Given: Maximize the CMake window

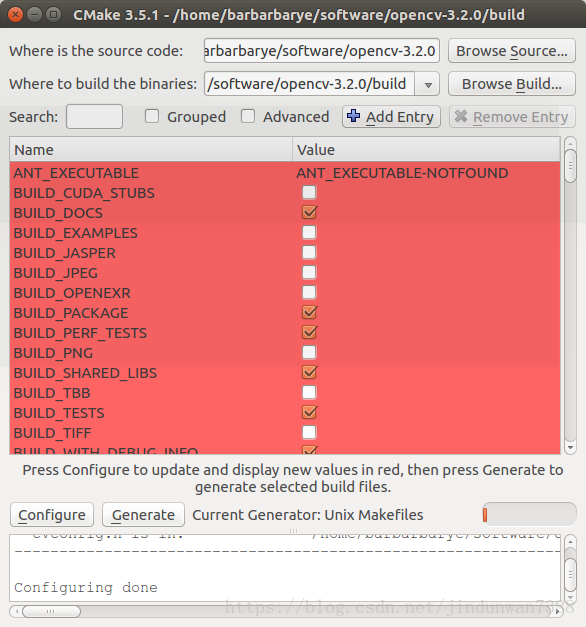Looking at the screenshot, I should point(53,15).
